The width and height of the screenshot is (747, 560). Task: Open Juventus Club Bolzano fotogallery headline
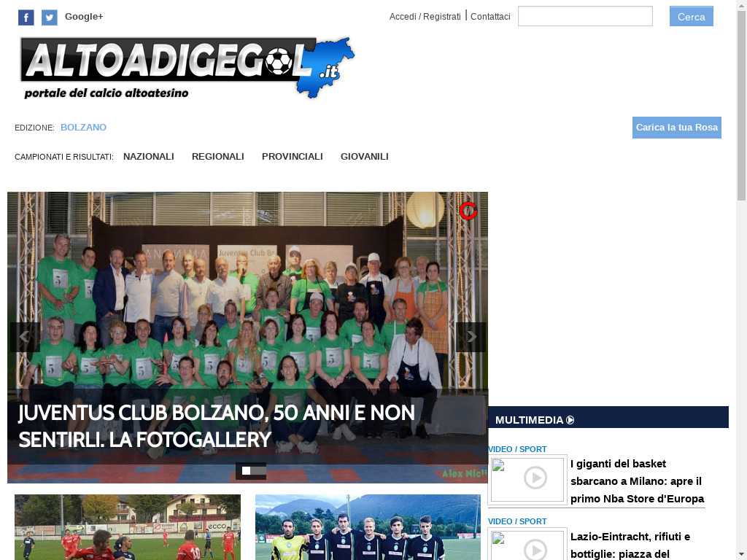tap(216, 426)
